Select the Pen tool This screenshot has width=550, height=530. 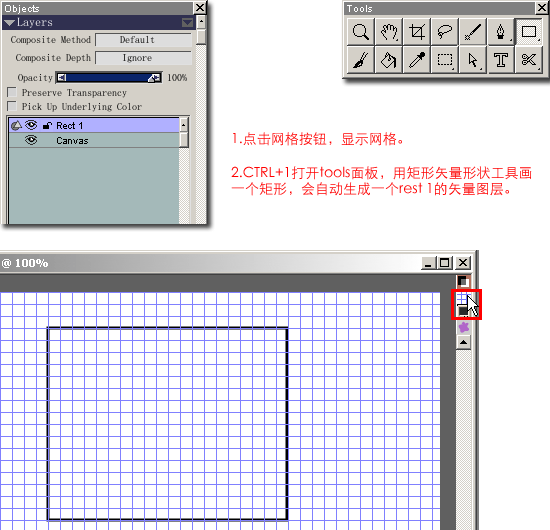coord(501,32)
